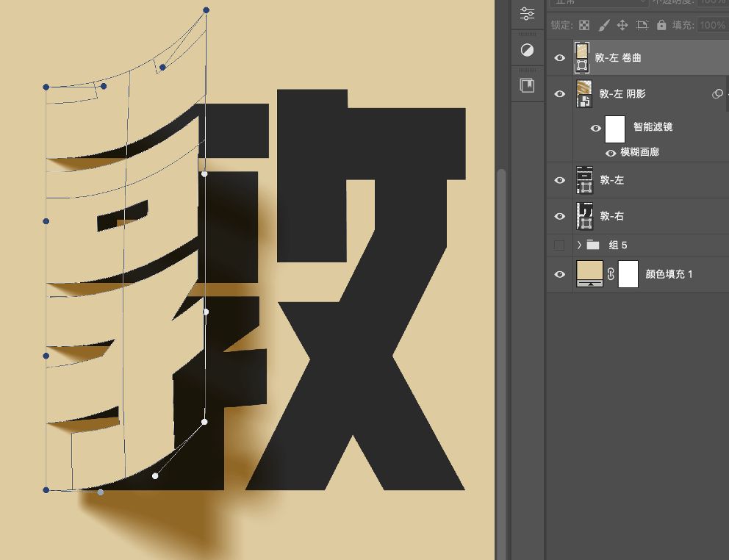729x560 pixels.
Task: Click the smart filter indicator on 敦-左 阴影
Action: tap(717, 94)
